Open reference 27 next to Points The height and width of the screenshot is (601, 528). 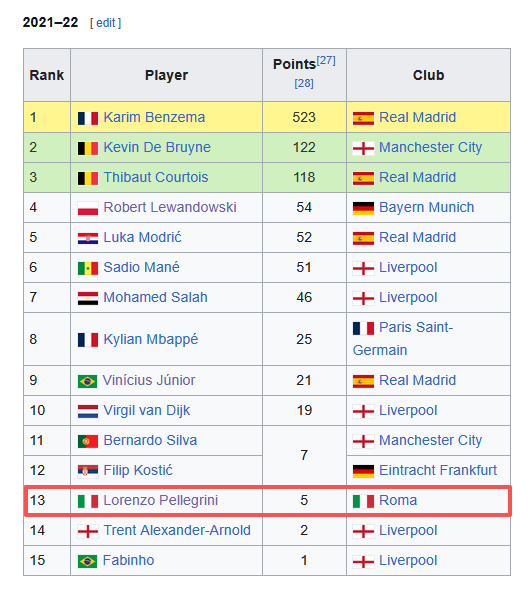pos(326,60)
